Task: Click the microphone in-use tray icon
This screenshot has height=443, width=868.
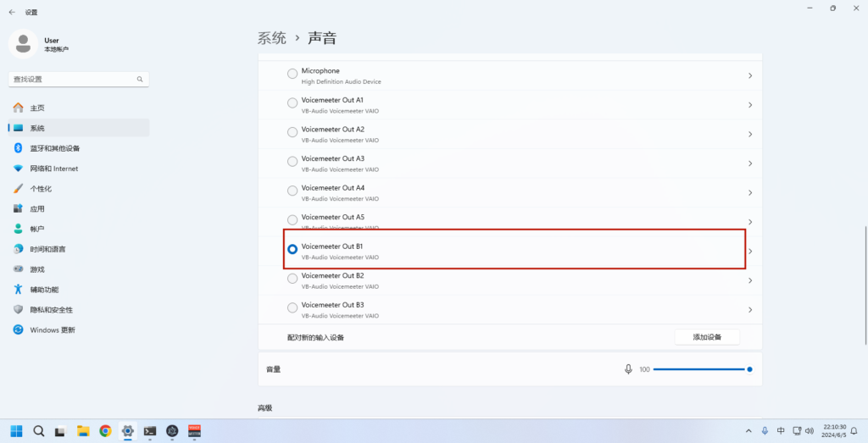Action: coord(765,431)
